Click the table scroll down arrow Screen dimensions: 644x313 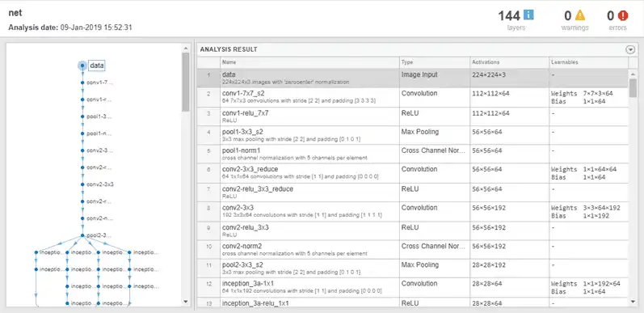pos(633,302)
